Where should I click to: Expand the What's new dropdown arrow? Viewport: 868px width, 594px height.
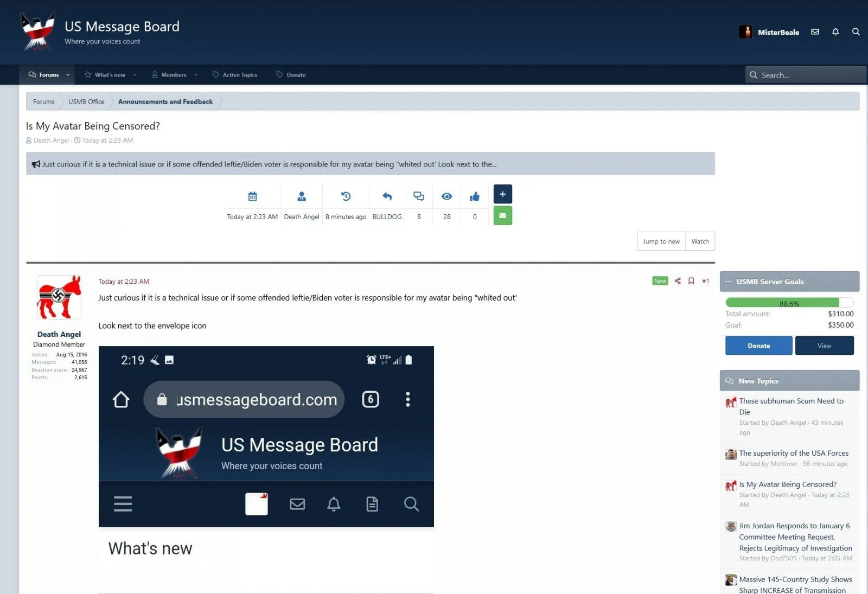(x=135, y=75)
